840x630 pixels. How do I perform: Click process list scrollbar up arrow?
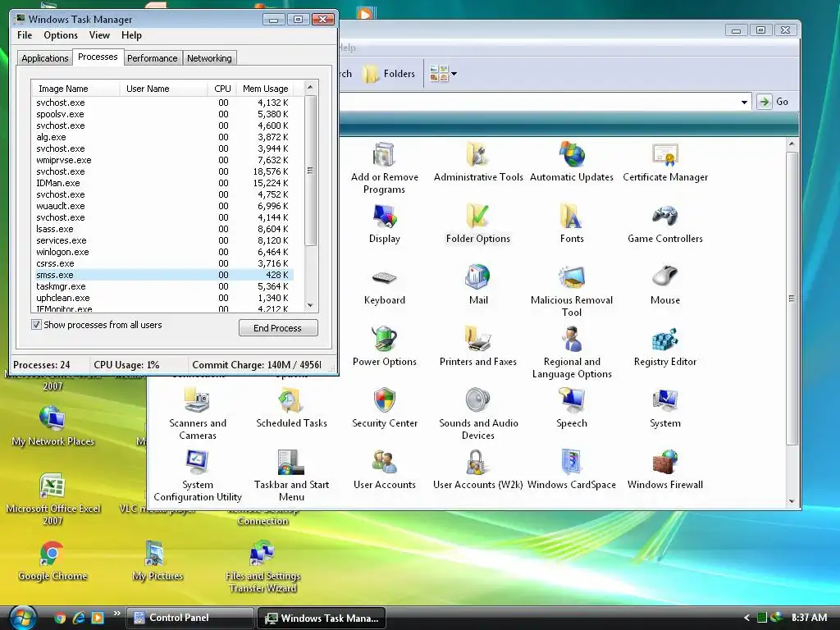coord(310,87)
